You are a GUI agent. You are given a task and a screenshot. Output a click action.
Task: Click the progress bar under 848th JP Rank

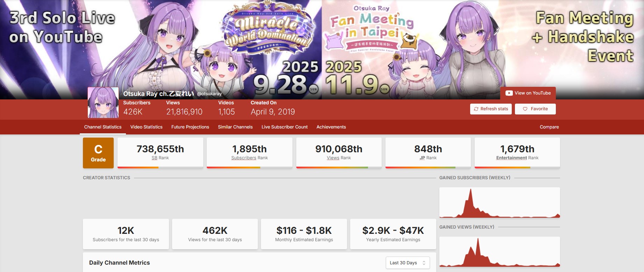(428, 167)
